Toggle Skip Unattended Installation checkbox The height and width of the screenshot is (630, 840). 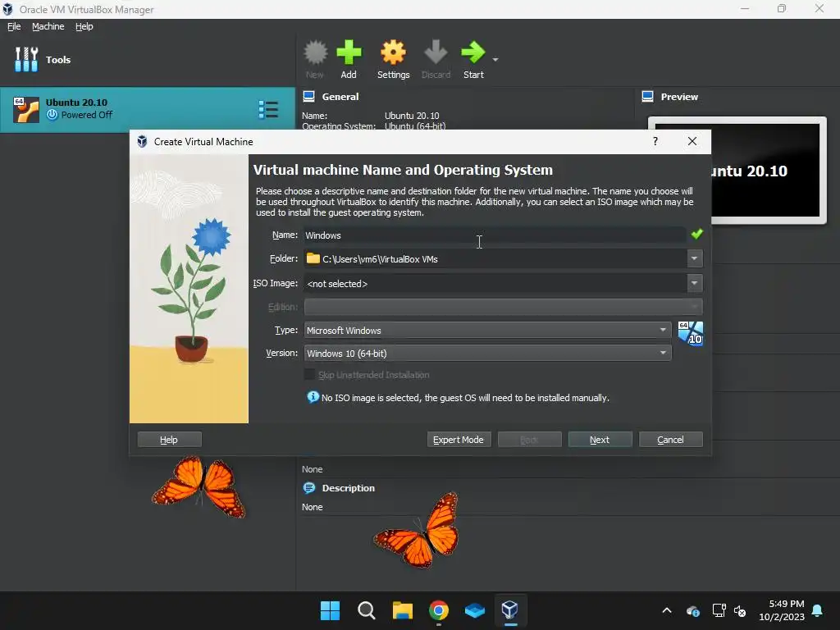click(x=309, y=374)
